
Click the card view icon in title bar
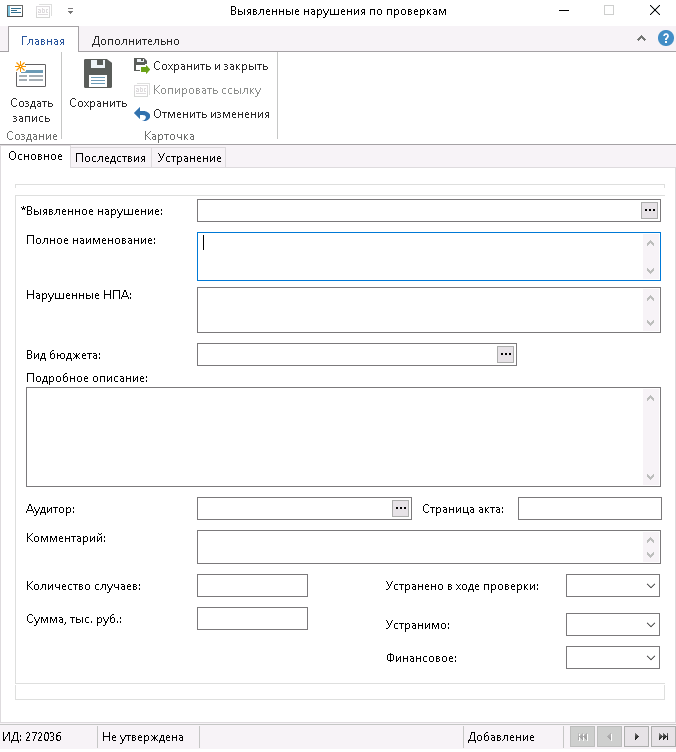tap(15, 11)
